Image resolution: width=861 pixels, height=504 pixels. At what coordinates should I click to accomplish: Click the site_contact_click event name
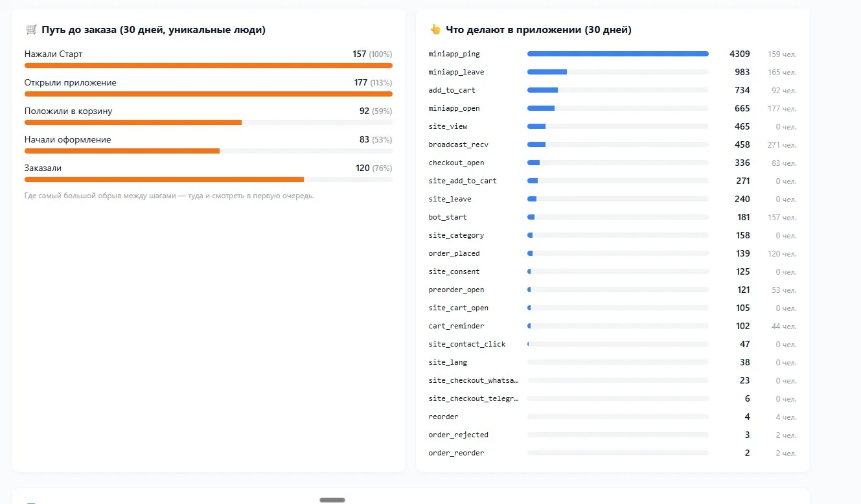click(x=467, y=345)
